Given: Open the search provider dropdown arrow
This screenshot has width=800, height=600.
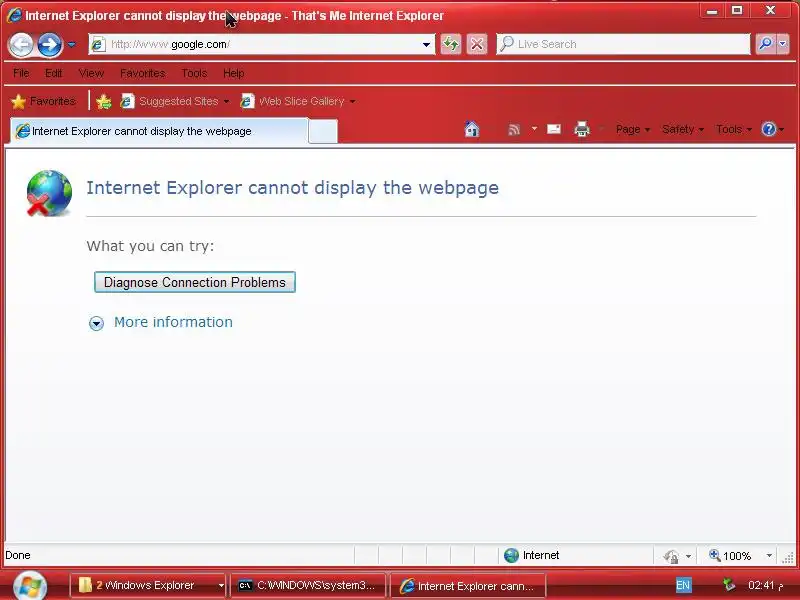Looking at the screenshot, I should click(x=783, y=44).
